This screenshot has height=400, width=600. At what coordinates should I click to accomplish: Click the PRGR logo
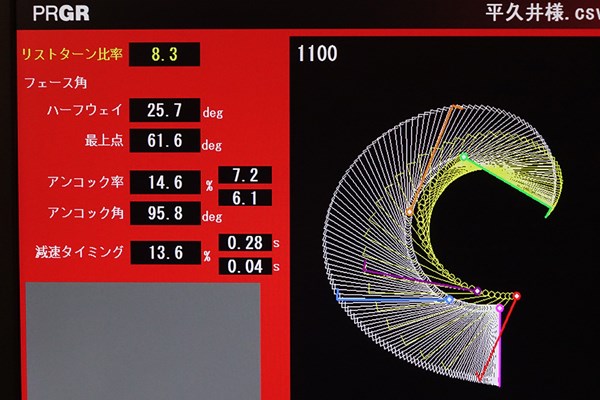[x=61, y=13]
